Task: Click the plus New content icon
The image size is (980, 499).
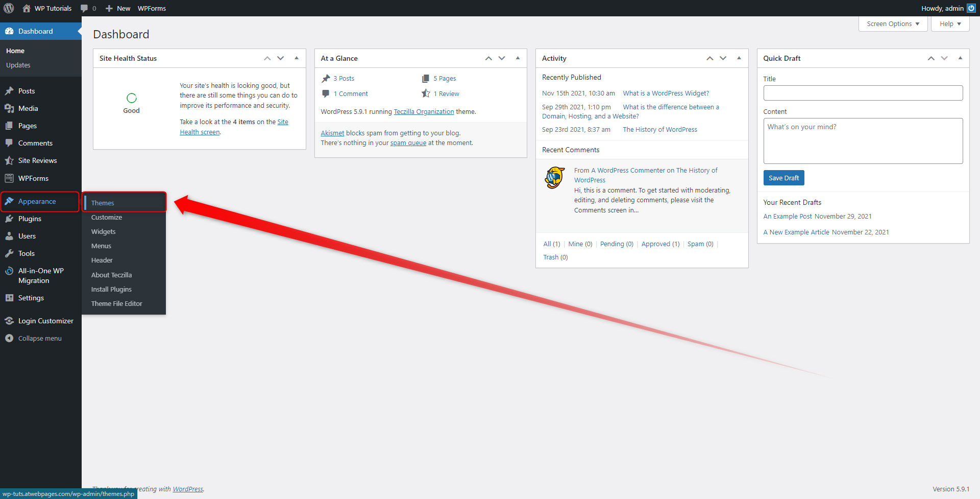Action: click(x=109, y=8)
